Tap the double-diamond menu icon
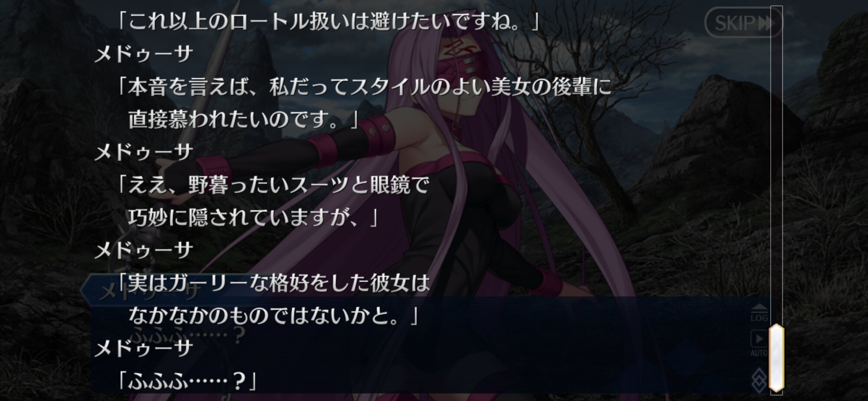 759,380
